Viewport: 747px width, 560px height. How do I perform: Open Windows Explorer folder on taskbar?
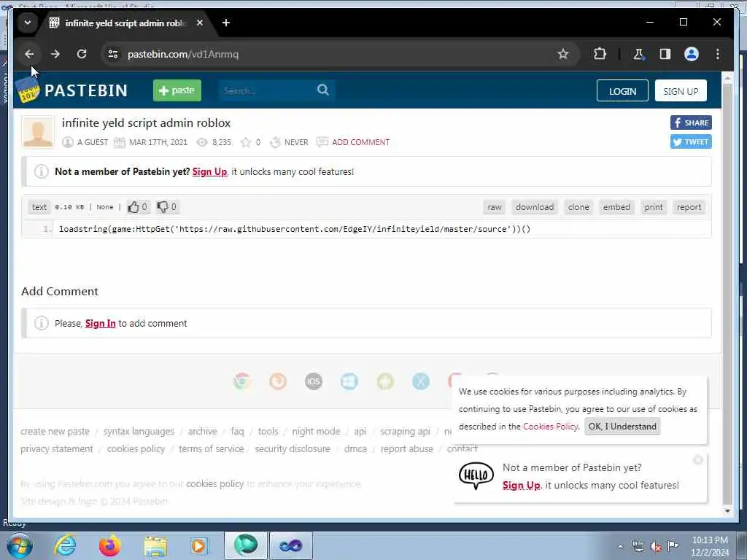click(x=155, y=545)
